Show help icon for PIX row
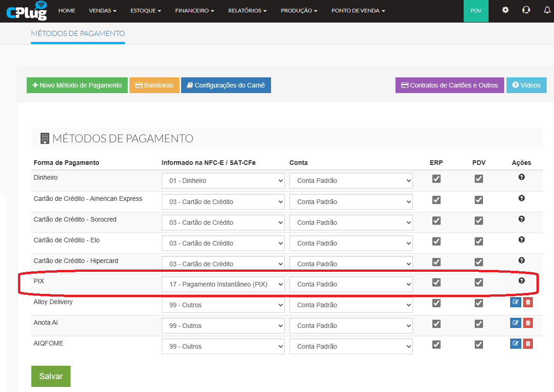 pos(522,281)
